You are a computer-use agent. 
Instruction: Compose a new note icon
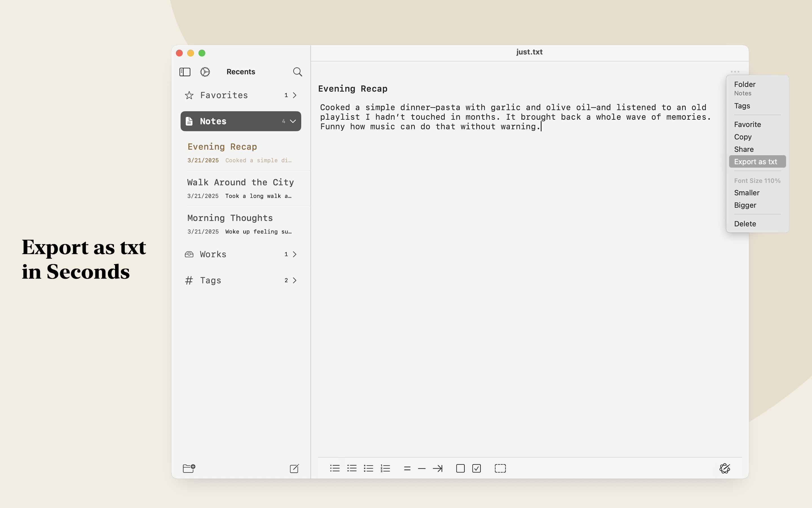294,468
